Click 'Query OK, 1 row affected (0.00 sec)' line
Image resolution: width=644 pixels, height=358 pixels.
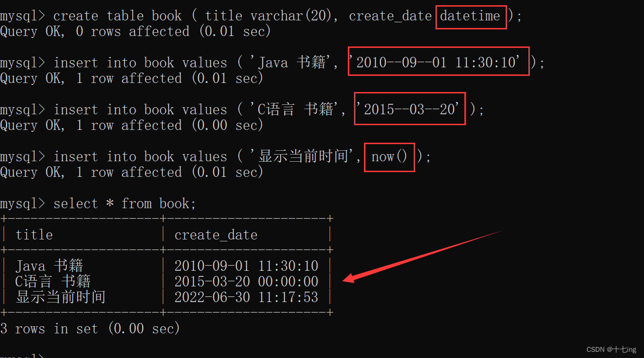point(132,125)
